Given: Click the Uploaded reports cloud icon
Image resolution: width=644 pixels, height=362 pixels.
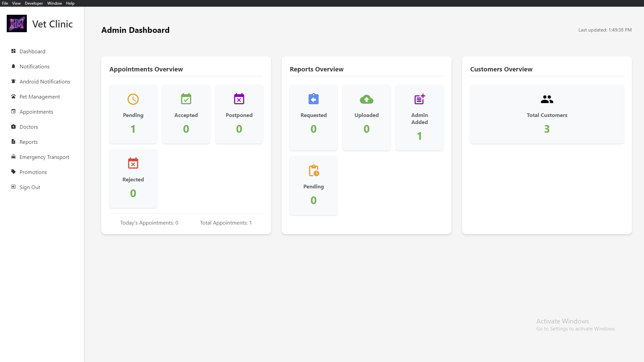Looking at the screenshot, I should click(367, 99).
